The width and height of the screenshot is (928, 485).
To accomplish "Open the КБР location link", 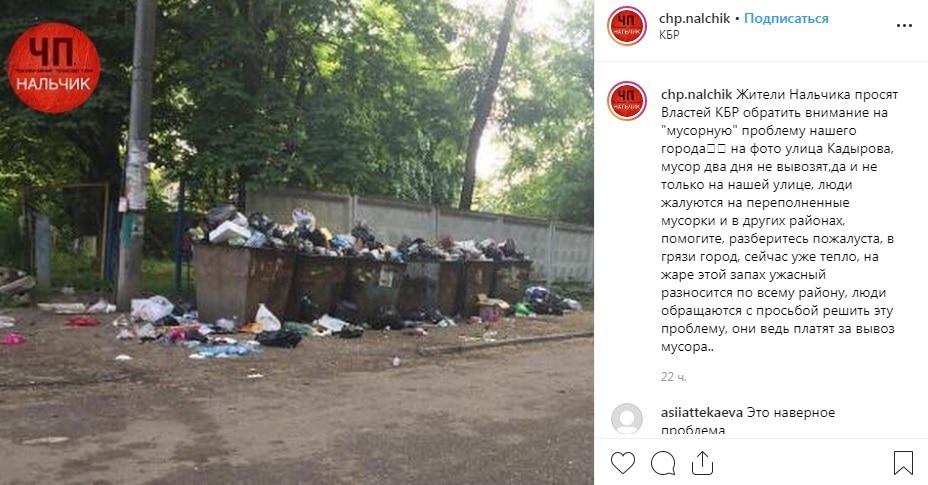I will [x=669, y=34].
